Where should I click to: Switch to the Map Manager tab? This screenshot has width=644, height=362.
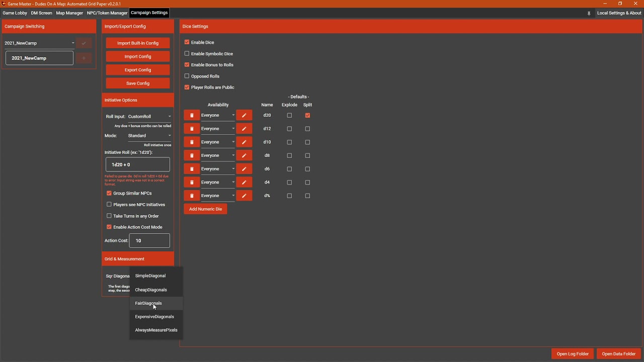click(69, 13)
